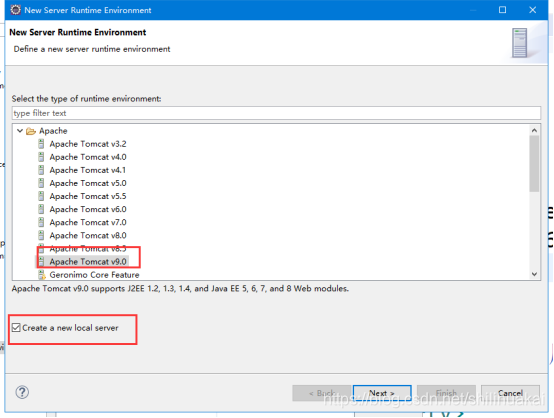Select Apache Tomcat v3.2 runtime
Viewport: 554px width, 418px height.
tap(88, 144)
